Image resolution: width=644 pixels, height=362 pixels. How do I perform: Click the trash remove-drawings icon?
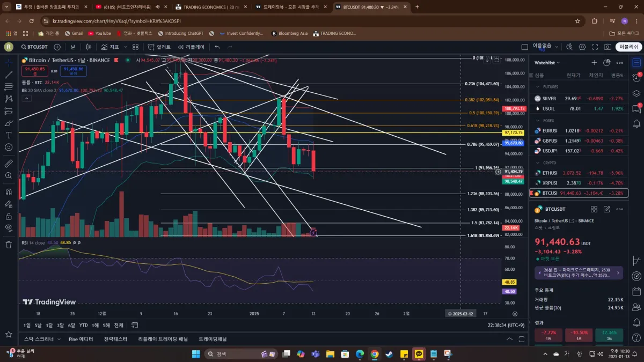coord(9,245)
